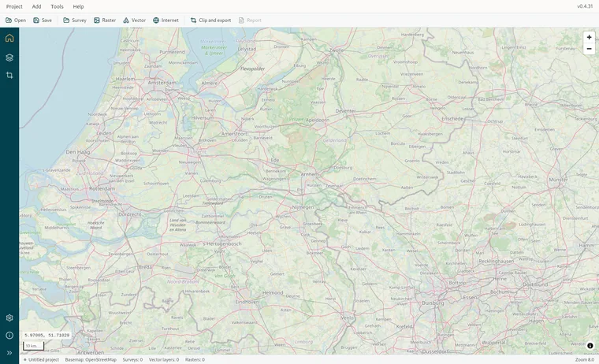Open the Project menu
This screenshot has width=599, height=364.
click(14, 6)
